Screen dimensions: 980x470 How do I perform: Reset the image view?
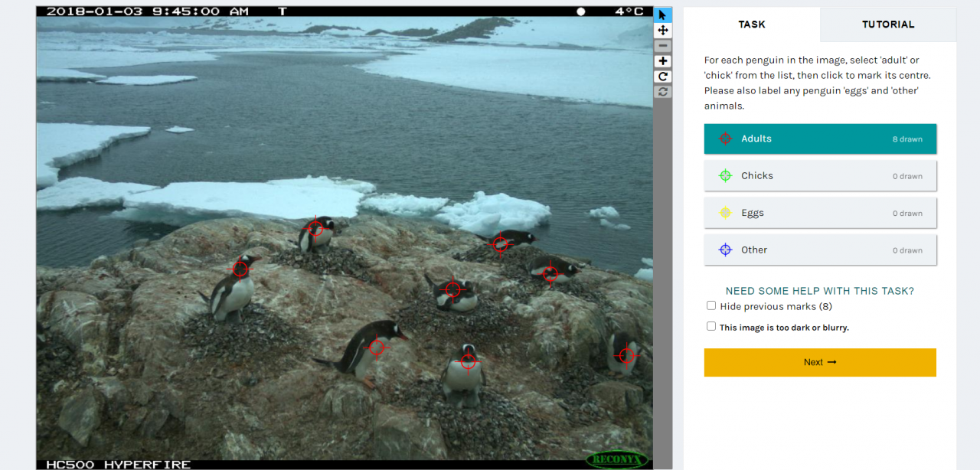663,91
